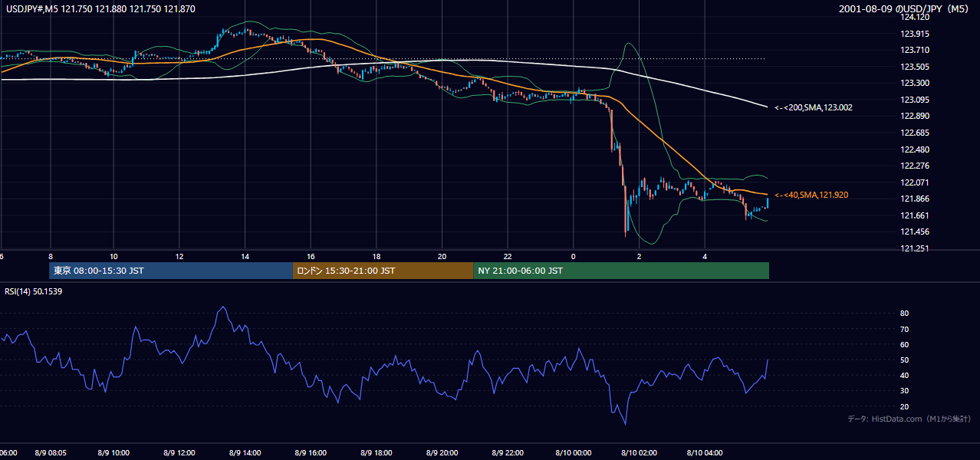This screenshot has height=460, width=980.
Task: Click hour 18 on the price chart axis
Action: click(377, 256)
